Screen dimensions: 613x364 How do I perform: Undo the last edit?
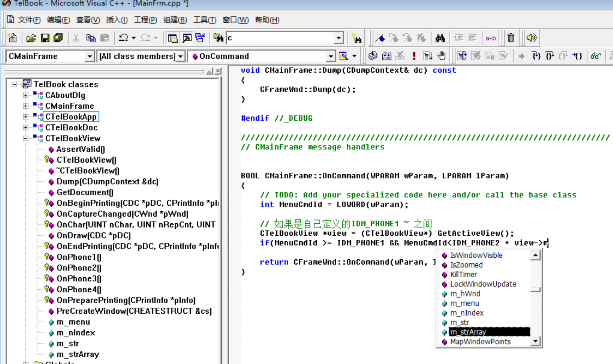(x=124, y=38)
